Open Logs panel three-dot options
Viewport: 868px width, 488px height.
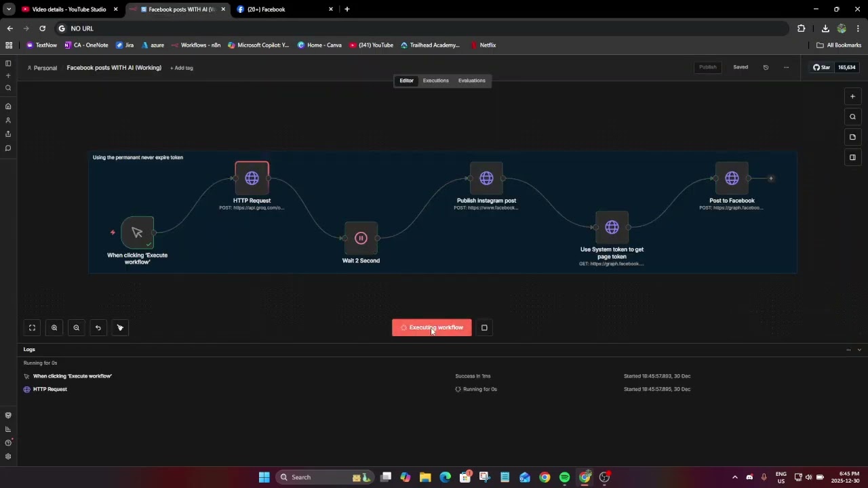[x=848, y=350]
